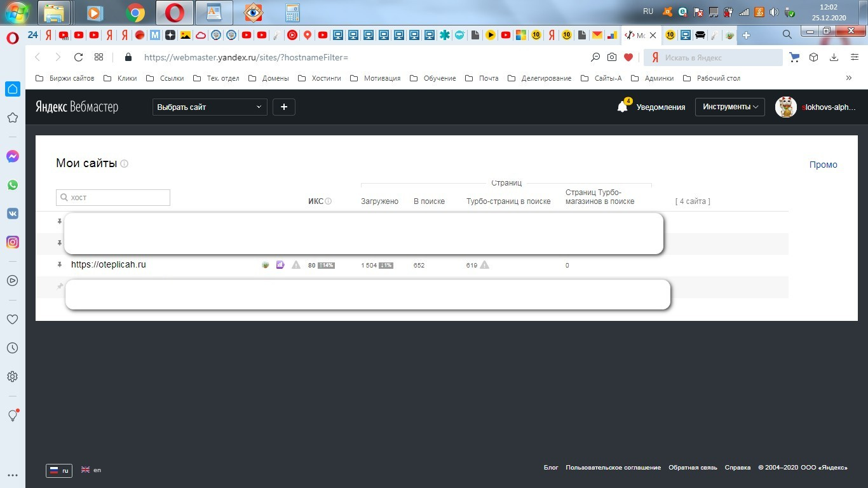
Task: Open a new browser tab
Action: 746,35
